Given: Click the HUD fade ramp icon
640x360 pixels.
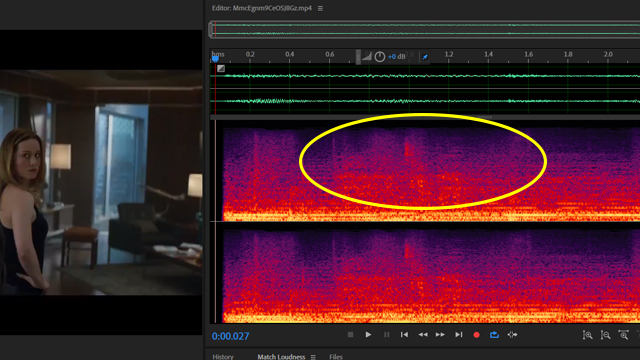Looking at the screenshot, I should (367, 57).
